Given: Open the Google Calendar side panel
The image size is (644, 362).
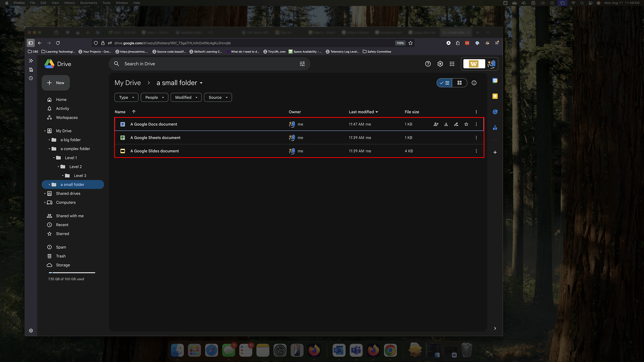Looking at the screenshot, I should (495, 80).
